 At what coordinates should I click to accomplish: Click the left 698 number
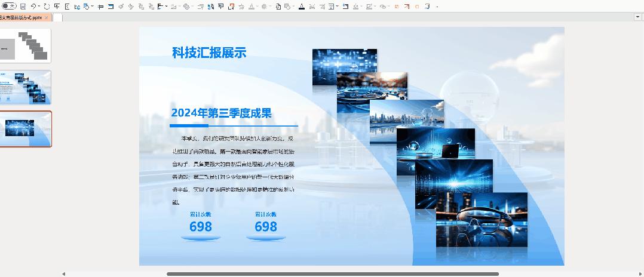(201, 226)
